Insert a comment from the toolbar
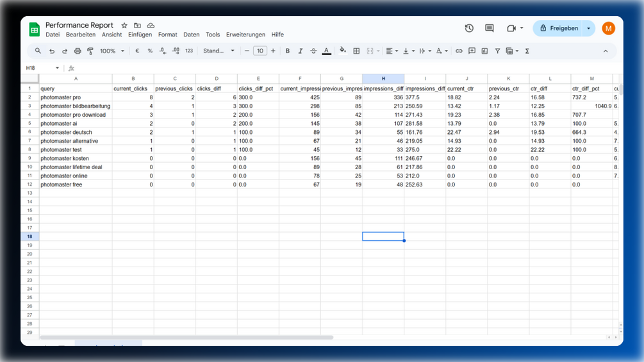The width and height of the screenshot is (644, 362). 472,51
